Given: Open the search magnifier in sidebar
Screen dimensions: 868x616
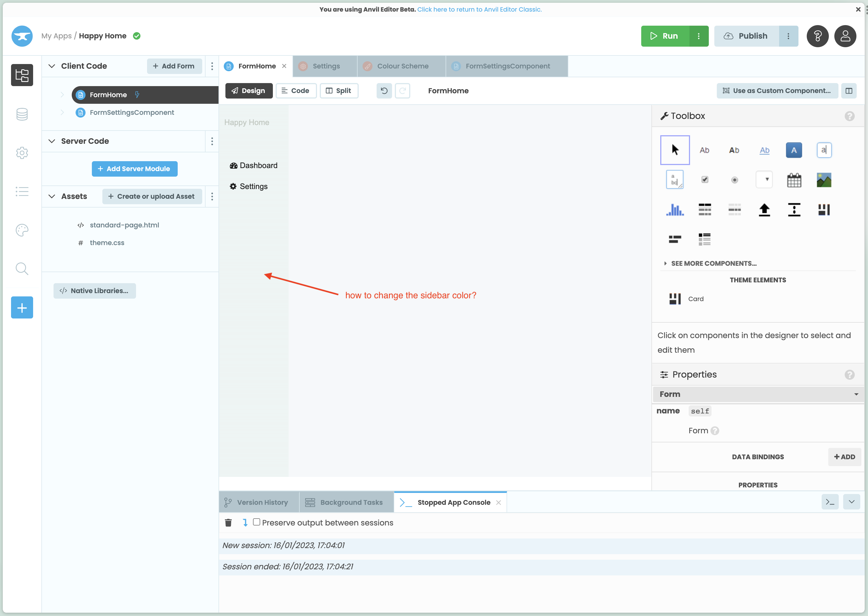Looking at the screenshot, I should tap(22, 269).
